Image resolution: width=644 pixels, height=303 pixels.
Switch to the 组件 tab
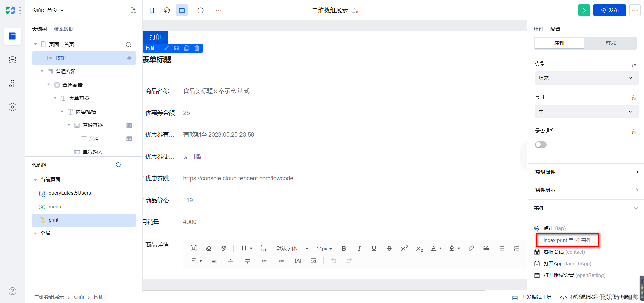click(539, 29)
